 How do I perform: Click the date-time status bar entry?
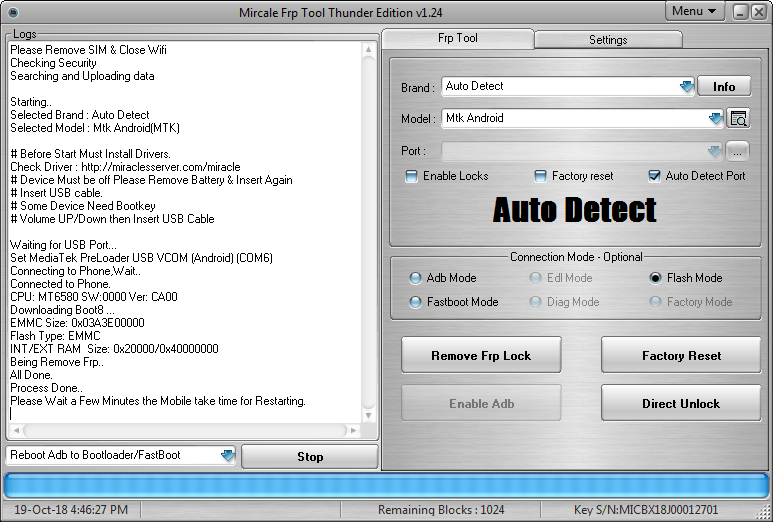click(x=71, y=510)
